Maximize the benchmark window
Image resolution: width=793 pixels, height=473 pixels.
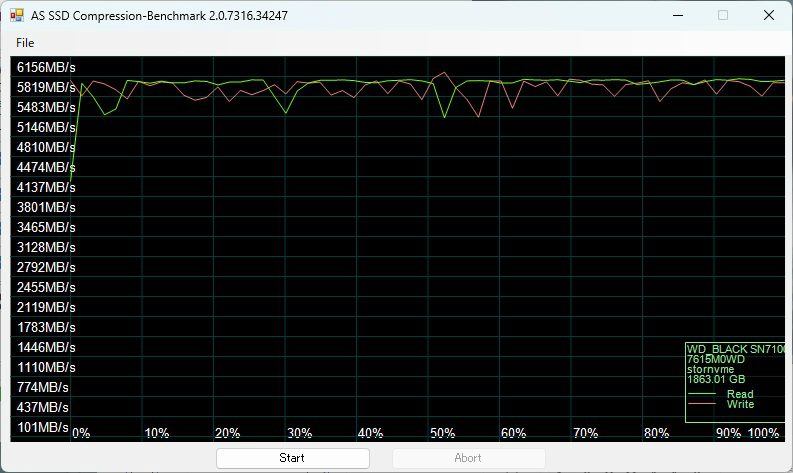point(723,15)
